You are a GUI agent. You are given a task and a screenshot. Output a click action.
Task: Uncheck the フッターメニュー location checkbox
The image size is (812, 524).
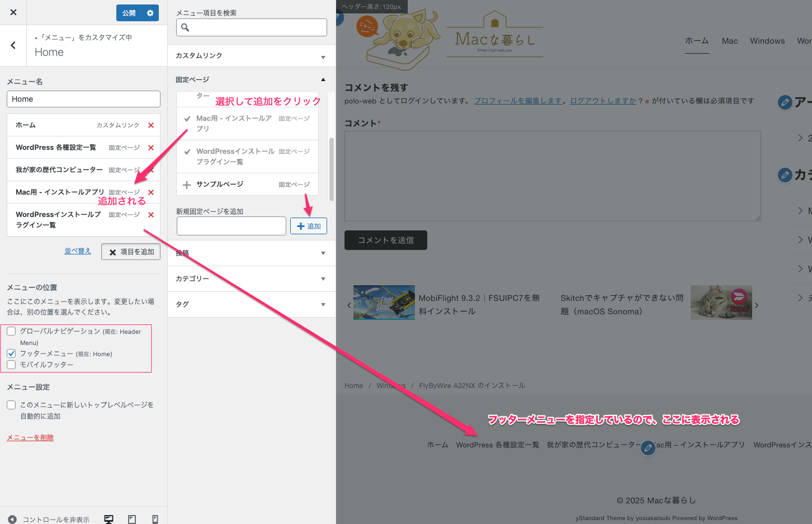[x=11, y=353]
